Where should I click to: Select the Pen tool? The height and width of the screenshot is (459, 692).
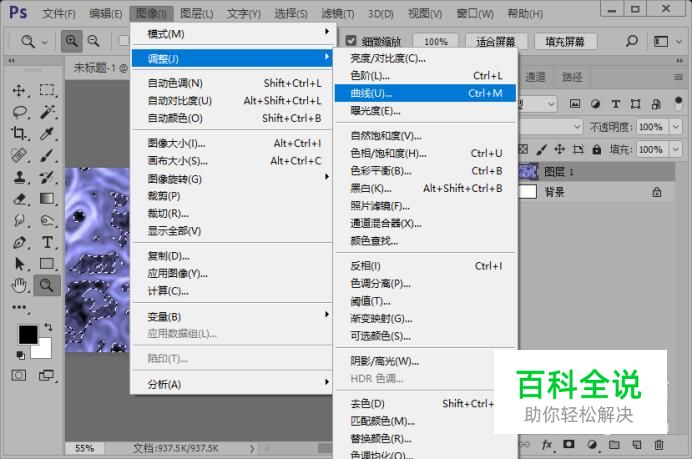(19, 242)
